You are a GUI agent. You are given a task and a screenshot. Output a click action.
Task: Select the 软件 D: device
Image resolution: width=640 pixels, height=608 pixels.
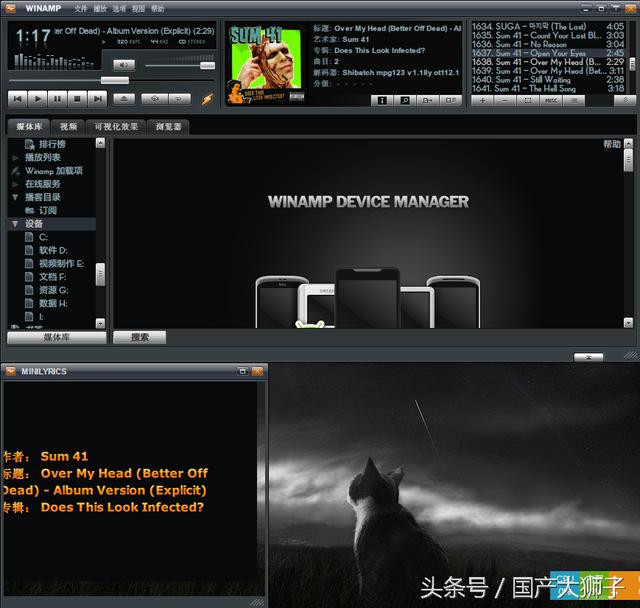point(53,250)
